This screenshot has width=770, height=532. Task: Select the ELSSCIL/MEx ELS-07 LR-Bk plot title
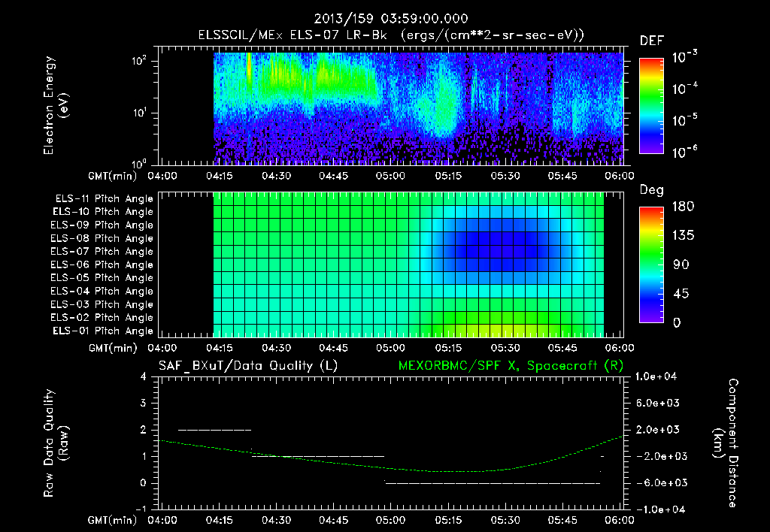click(391, 35)
